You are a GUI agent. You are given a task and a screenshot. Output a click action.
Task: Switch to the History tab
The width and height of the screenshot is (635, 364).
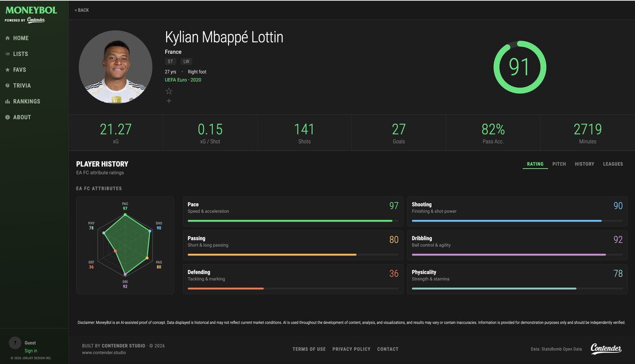tap(584, 164)
